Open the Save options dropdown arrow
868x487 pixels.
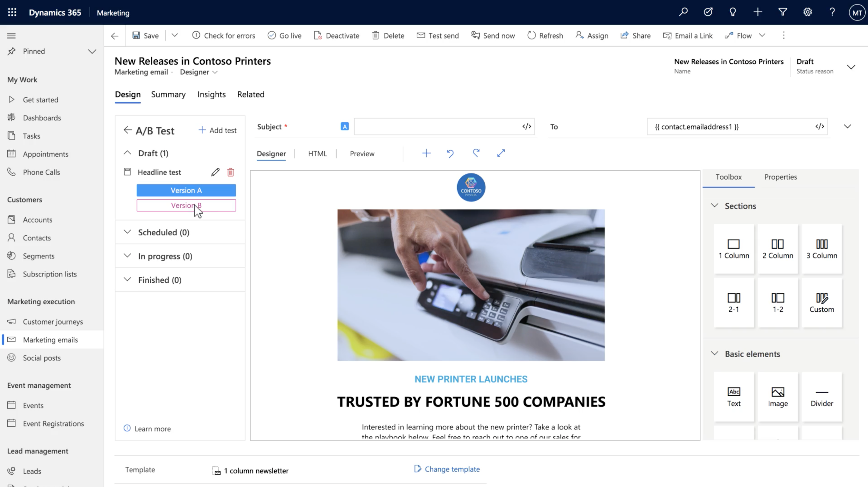(x=175, y=35)
